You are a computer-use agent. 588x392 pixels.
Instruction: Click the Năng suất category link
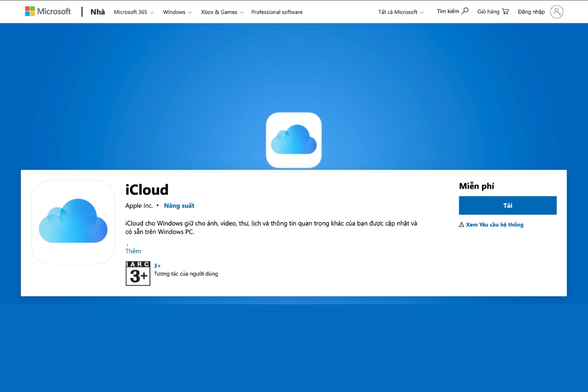coord(179,205)
